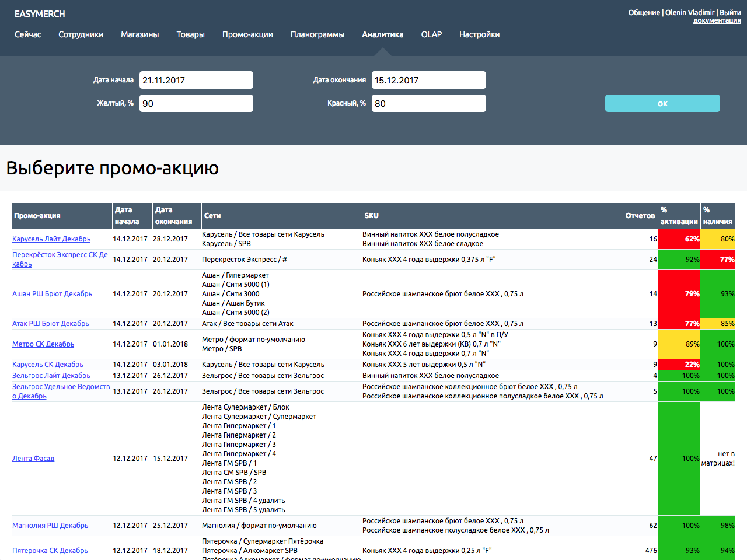Click the Выйти logout link
The height and width of the screenshot is (560, 747).
point(730,12)
